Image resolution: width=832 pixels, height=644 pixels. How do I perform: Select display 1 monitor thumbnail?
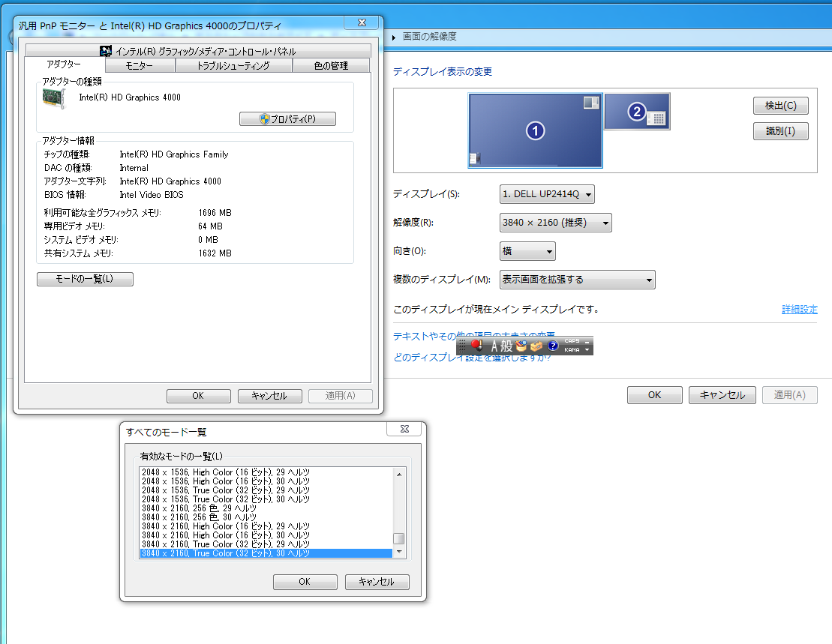pos(535,130)
